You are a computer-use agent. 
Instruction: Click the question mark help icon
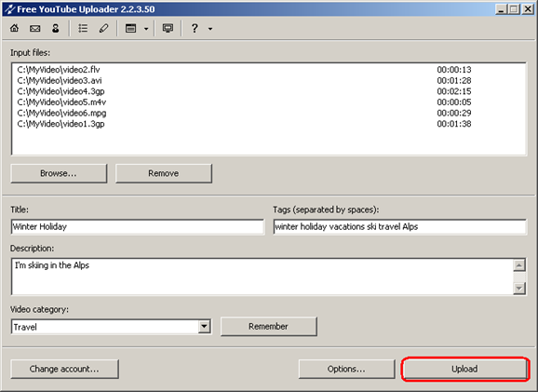[x=195, y=28]
